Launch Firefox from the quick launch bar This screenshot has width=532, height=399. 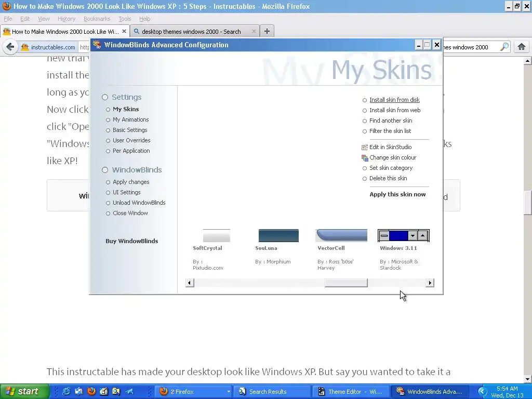pyautogui.click(x=91, y=391)
